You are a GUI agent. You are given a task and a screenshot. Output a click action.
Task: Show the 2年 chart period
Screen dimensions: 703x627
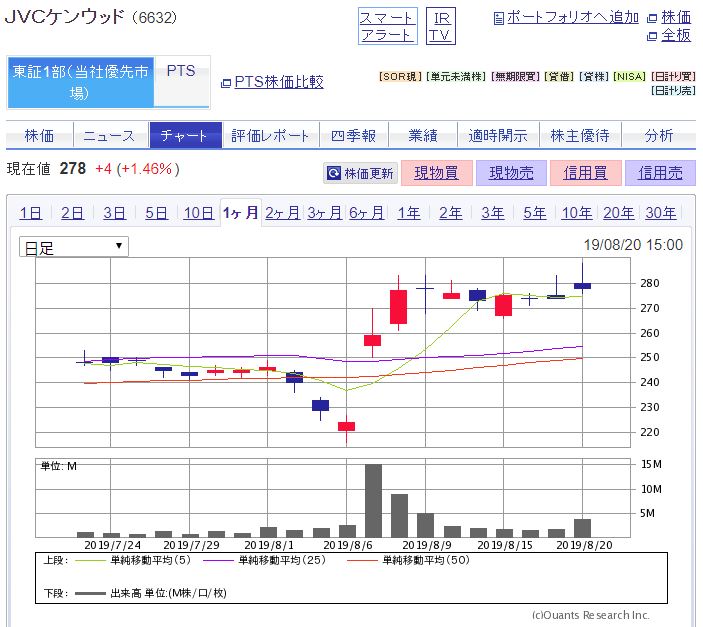[451, 213]
